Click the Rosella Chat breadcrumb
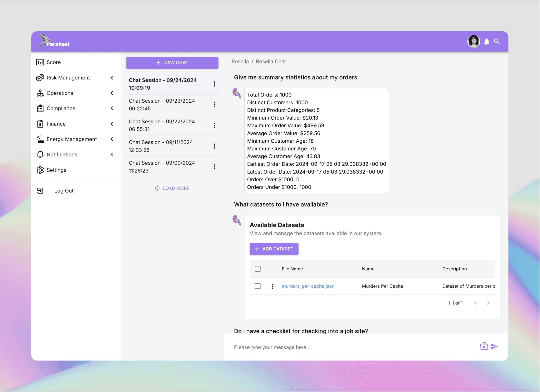The width and height of the screenshot is (540, 392). pyautogui.click(x=271, y=62)
